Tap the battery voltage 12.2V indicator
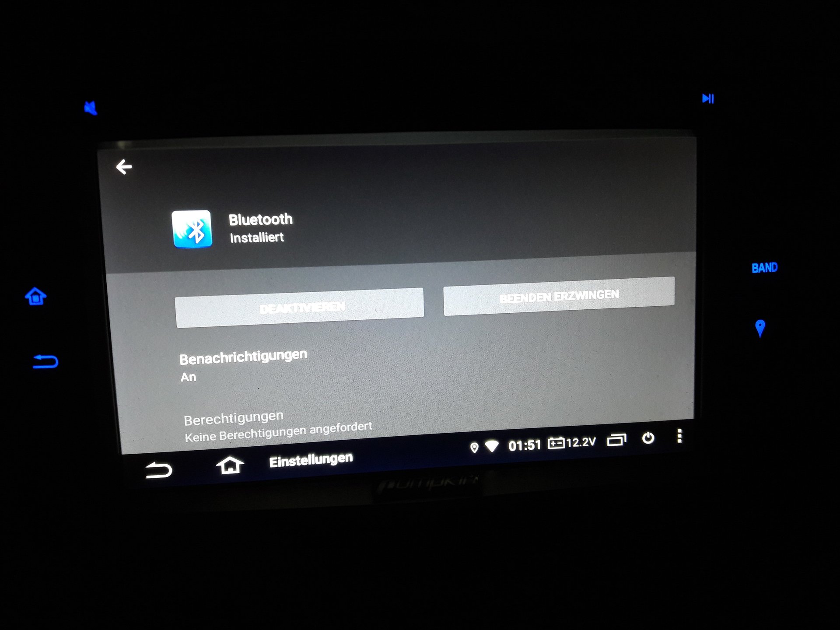The width and height of the screenshot is (840, 630). click(572, 443)
